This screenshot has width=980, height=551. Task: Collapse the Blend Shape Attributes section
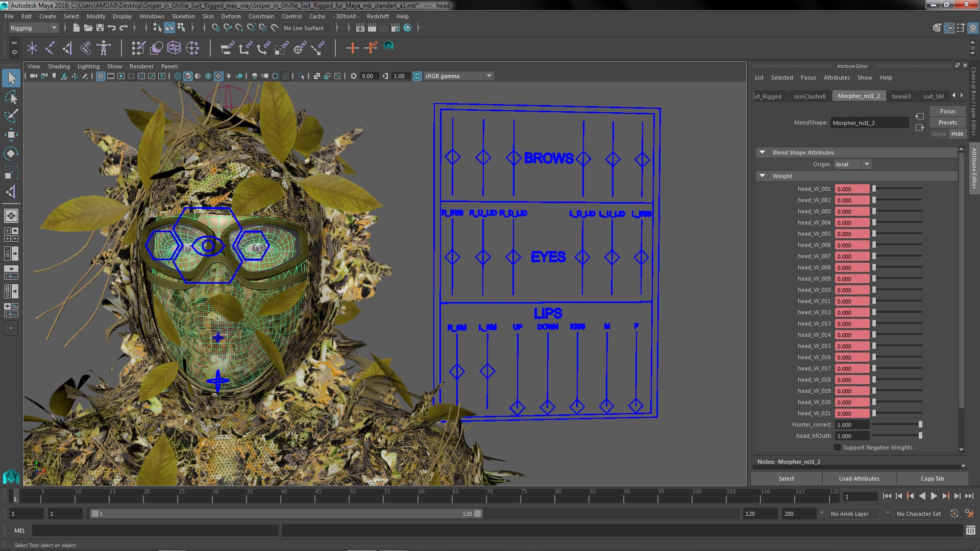pos(762,152)
